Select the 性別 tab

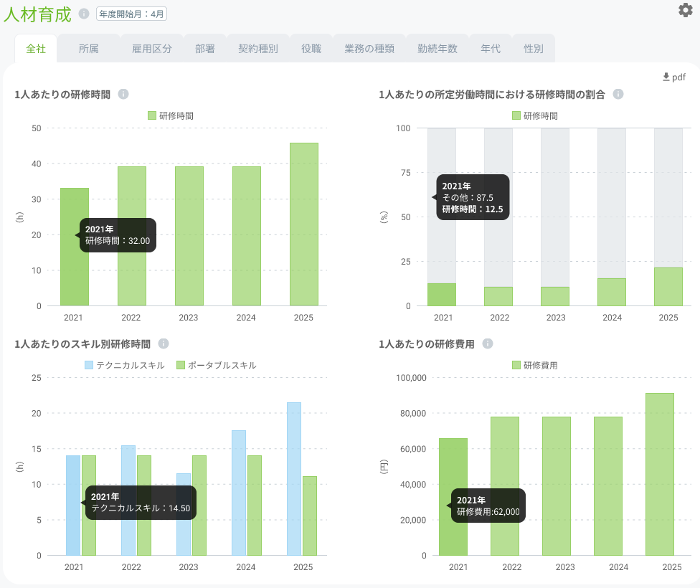pyautogui.click(x=534, y=49)
